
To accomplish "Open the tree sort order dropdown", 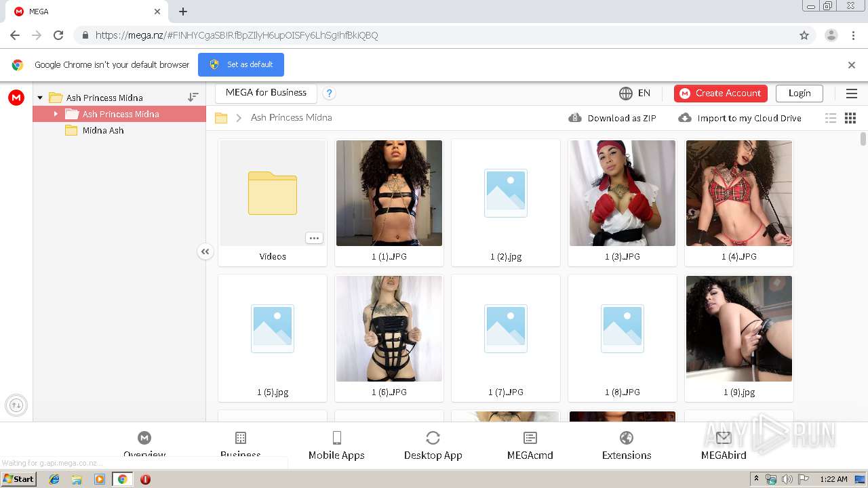I will point(193,98).
